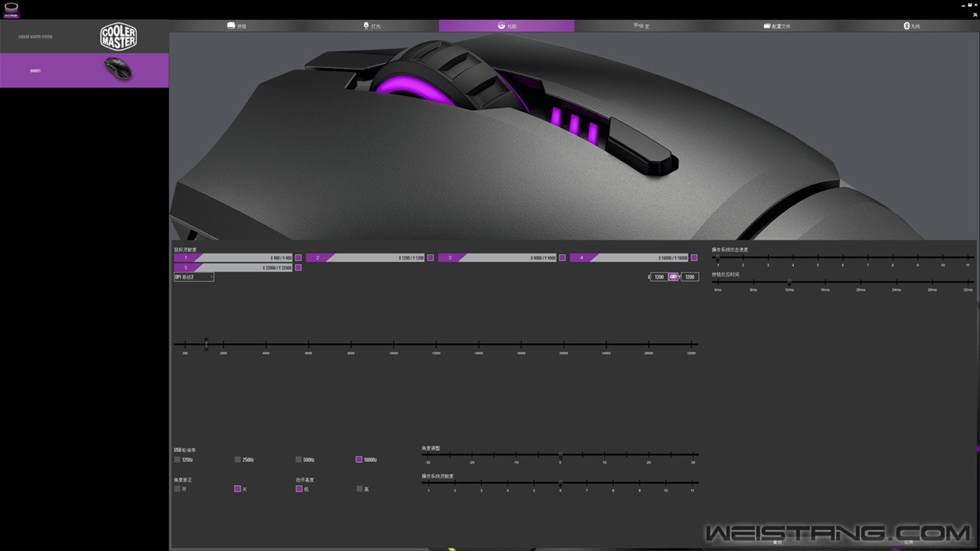Image resolution: width=980 pixels, height=551 pixels.
Task: Toggle the checkbox for DPI level 5
Action: (299, 268)
